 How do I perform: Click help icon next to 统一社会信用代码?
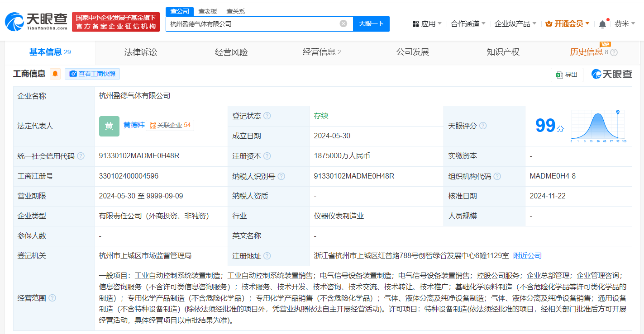tap(81, 156)
